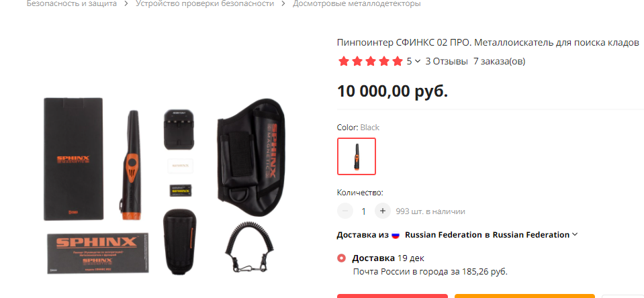Image resolution: width=644 pixels, height=298 pixels.
Task: Click the orange add to cart button
Action: (x=524, y=296)
